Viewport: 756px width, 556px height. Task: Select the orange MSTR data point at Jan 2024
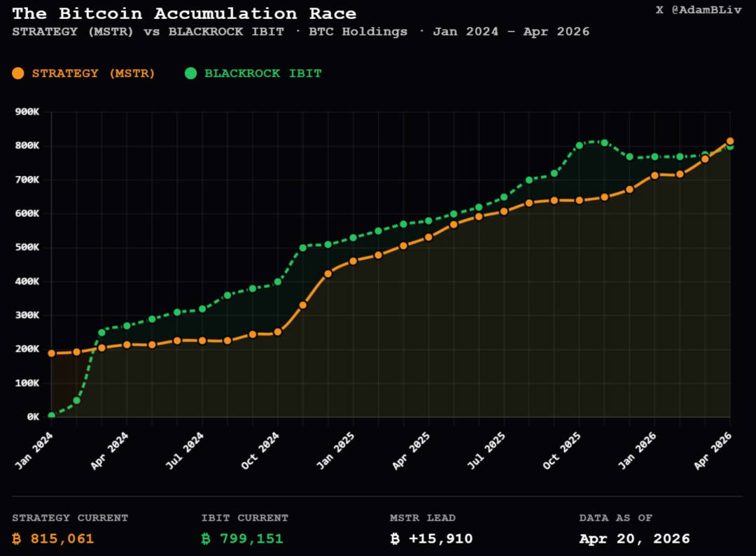(x=52, y=353)
